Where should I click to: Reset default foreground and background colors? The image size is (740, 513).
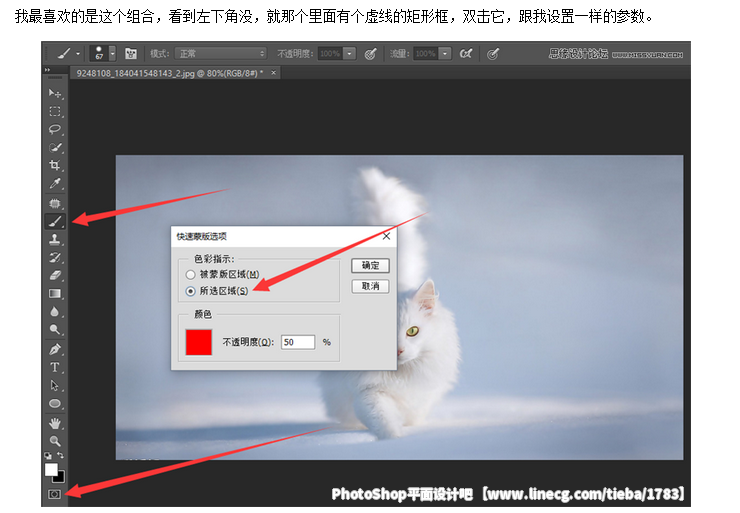(48, 456)
